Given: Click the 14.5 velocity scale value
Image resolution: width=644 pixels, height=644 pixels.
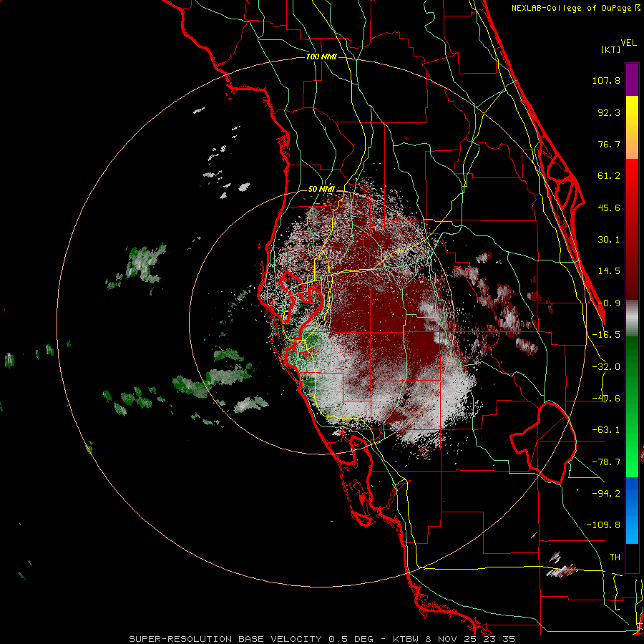Looking at the screenshot, I should (x=609, y=271).
